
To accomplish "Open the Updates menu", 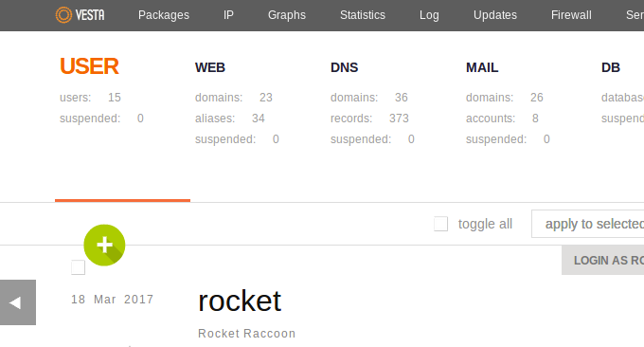I will (x=495, y=15).
